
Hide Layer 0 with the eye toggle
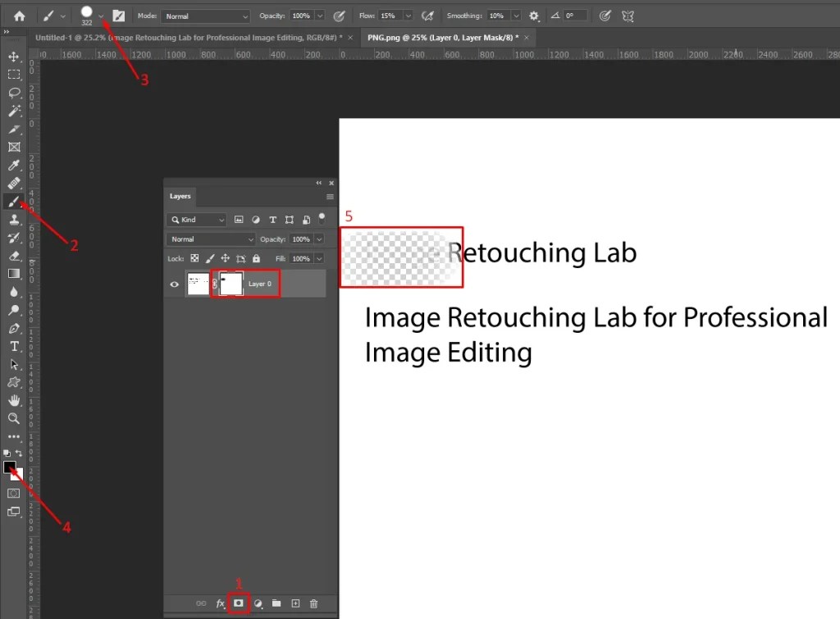(x=174, y=284)
